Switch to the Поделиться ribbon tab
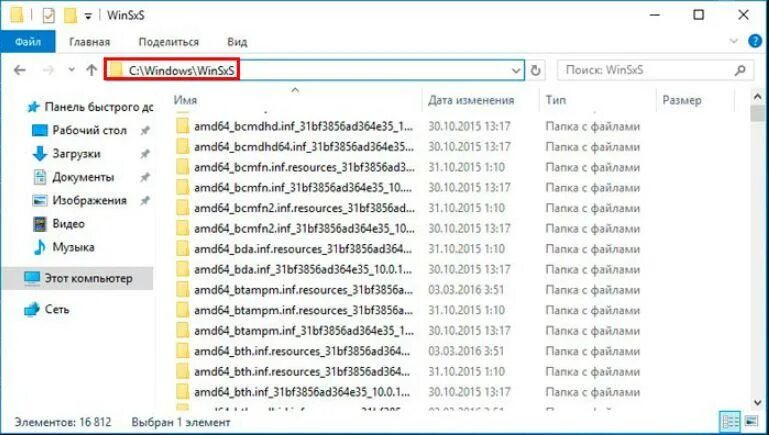Viewport: 769px width, 435px height. click(x=169, y=42)
